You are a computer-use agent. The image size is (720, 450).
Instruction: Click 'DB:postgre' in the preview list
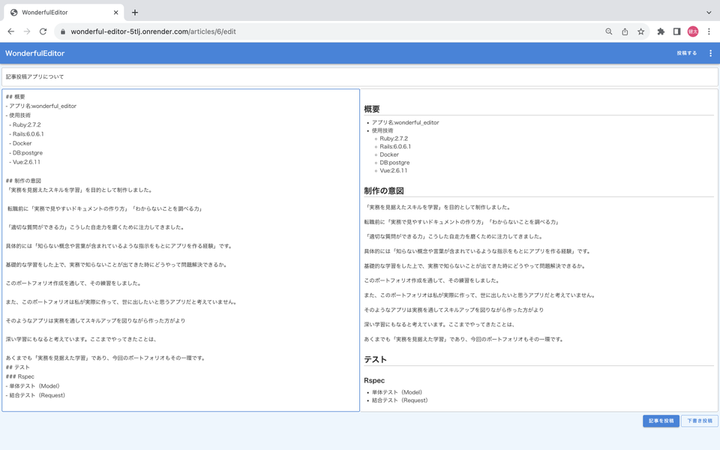tap(394, 163)
